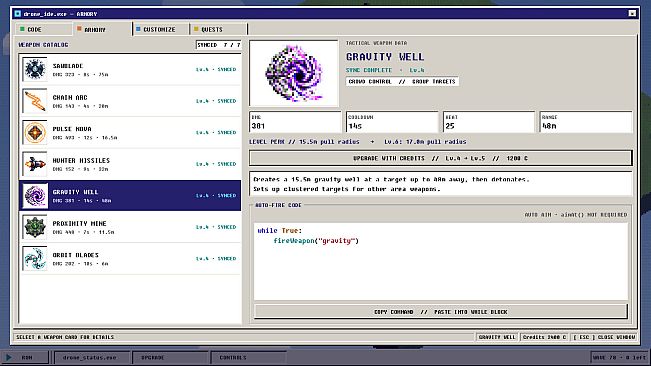
Task: Click Sawblade's Lv.4 Synced status
Action: click(216, 70)
